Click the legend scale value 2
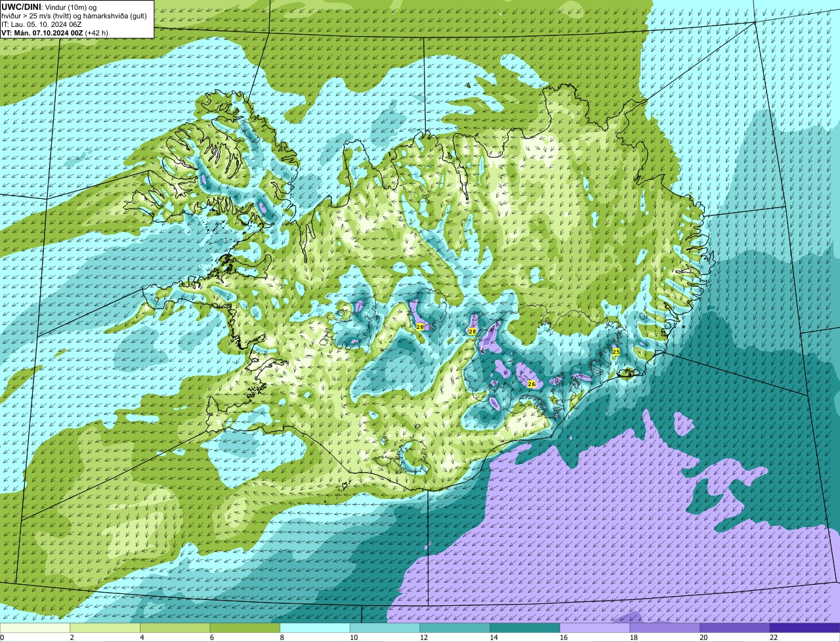The image size is (840, 642). pos(72,637)
